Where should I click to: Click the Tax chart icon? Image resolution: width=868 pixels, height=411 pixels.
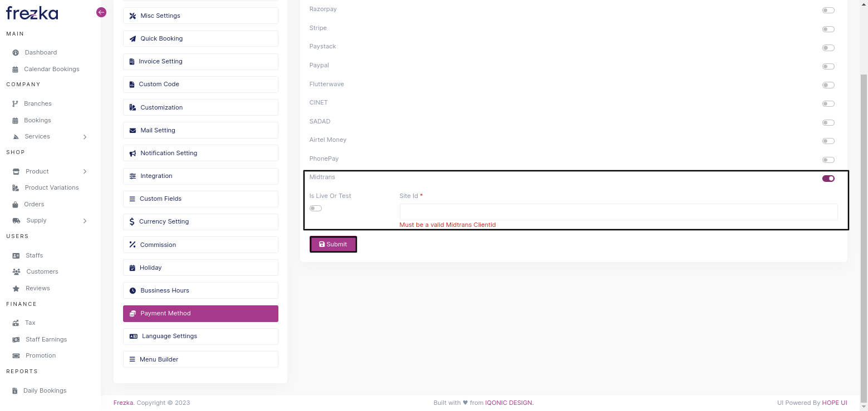16,323
